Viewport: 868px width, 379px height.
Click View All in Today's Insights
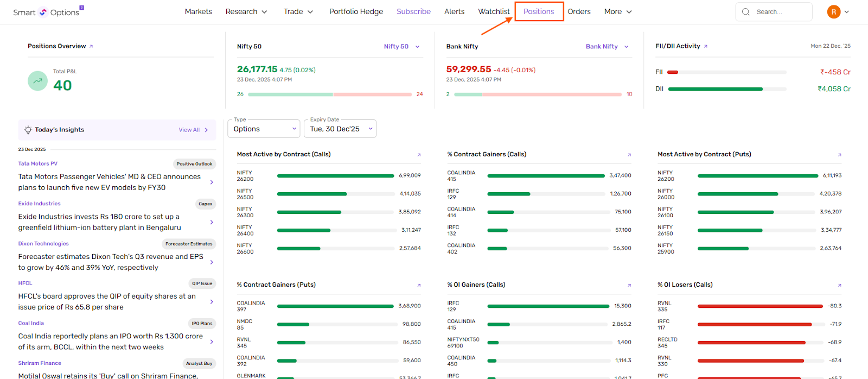click(189, 130)
